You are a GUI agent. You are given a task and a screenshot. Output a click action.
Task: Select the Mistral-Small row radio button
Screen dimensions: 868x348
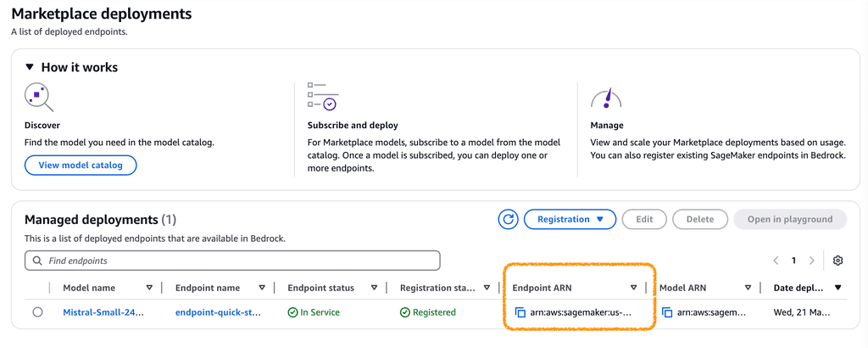[37, 312]
